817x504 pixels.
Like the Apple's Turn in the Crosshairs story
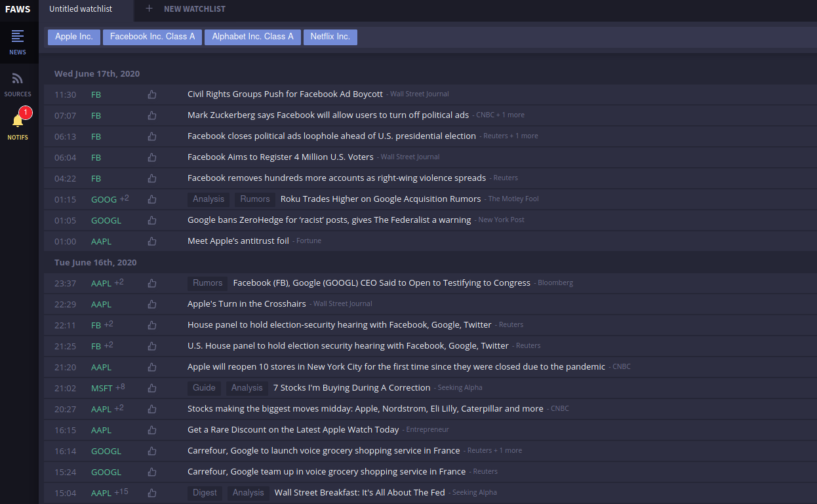point(152,304)
